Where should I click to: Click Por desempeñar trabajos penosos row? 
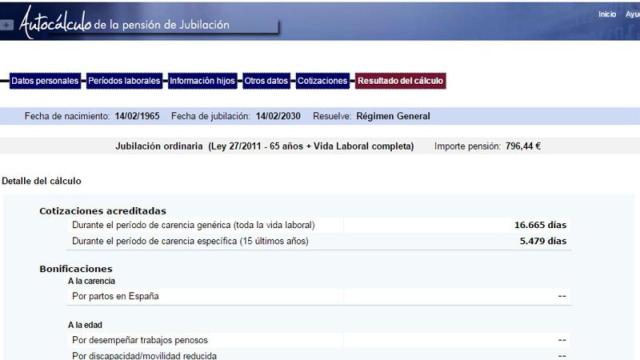319,340
